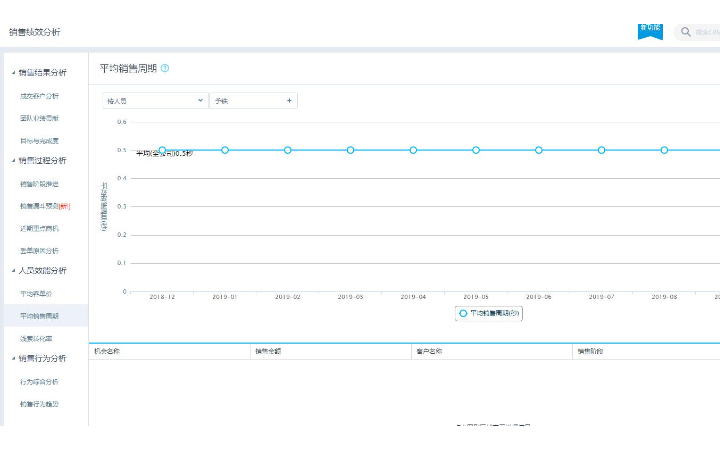
Task: Click the magnifier icon in the search box
Action: (686, 32)
